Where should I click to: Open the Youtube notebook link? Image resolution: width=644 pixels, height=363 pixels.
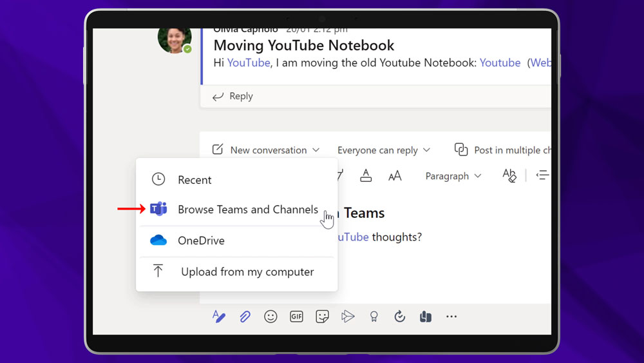tap(500, 63)
